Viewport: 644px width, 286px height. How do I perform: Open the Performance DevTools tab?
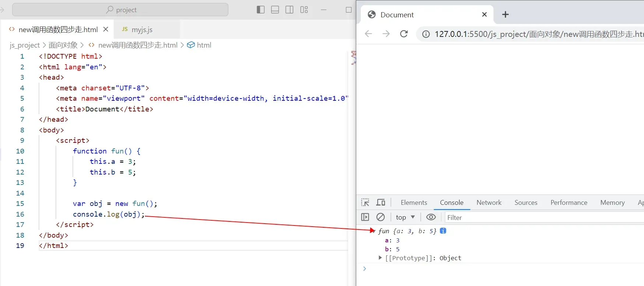(569, 203)
